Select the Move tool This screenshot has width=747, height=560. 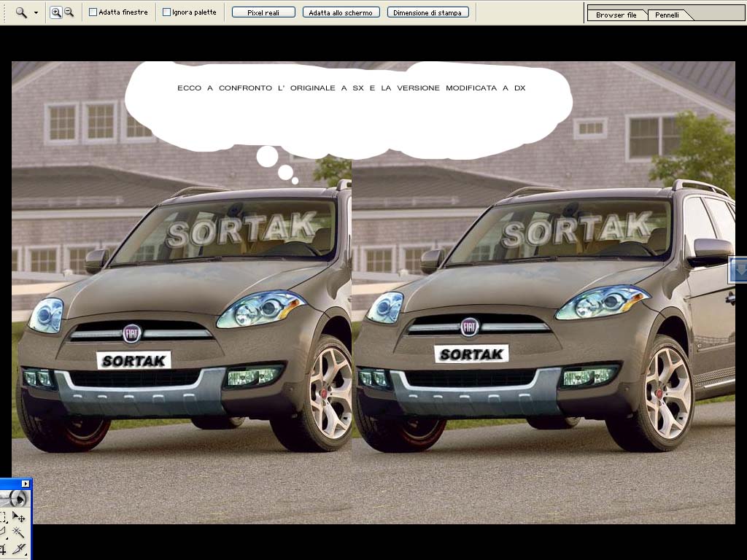pyautogui.click(x=18, y=517)
